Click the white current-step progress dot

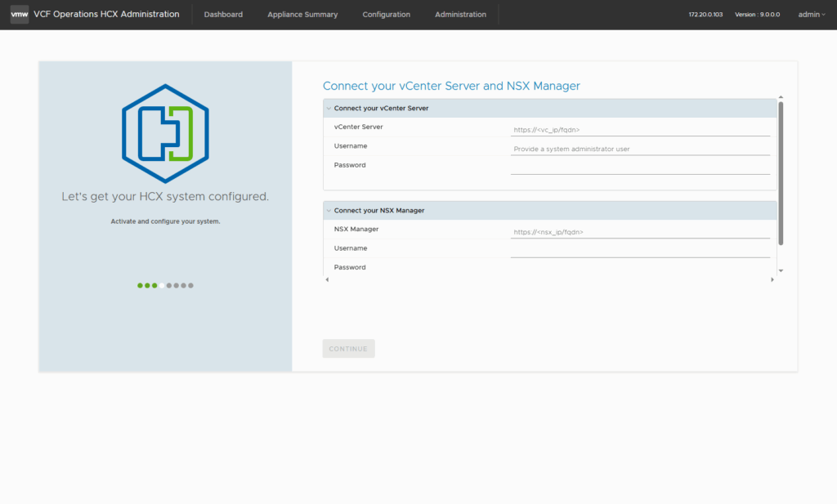tap(162, 286)
